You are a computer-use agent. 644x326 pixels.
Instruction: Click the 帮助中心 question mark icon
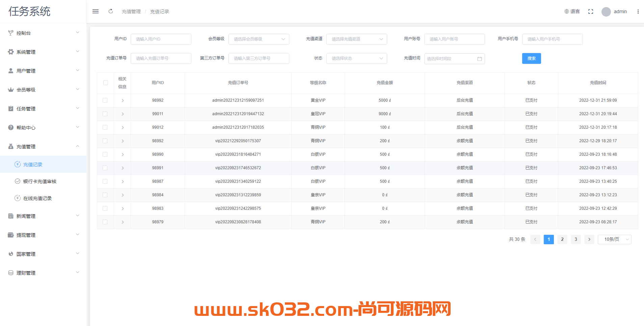click(x=11, y=128)
